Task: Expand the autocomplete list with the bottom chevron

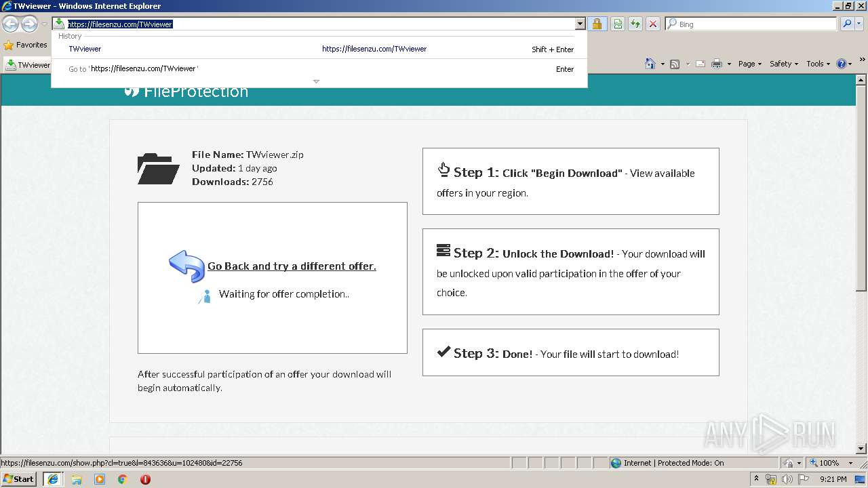Action: click(316, 81)
